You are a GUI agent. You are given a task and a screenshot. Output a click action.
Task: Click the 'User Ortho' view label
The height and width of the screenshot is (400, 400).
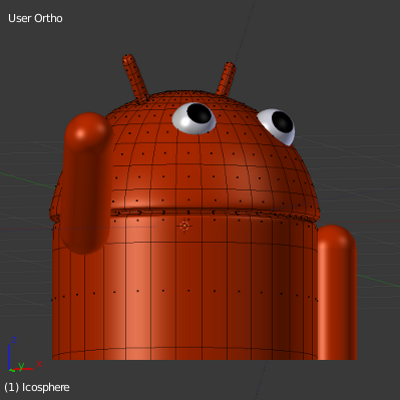[35, 18]
